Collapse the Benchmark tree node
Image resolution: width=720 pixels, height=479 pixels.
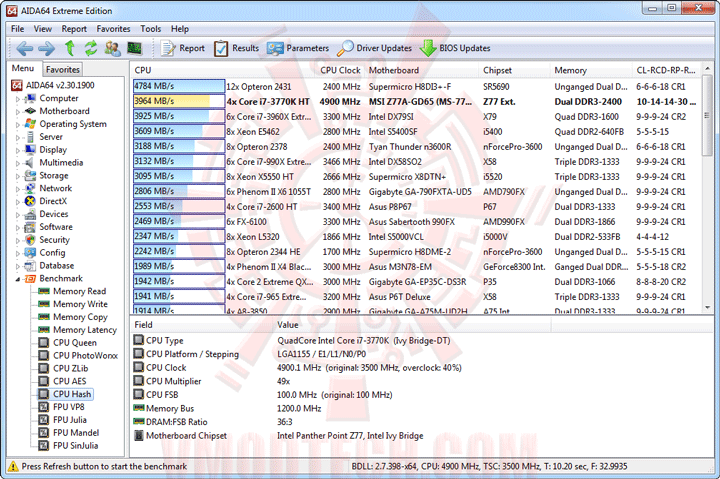pos(18,279)
